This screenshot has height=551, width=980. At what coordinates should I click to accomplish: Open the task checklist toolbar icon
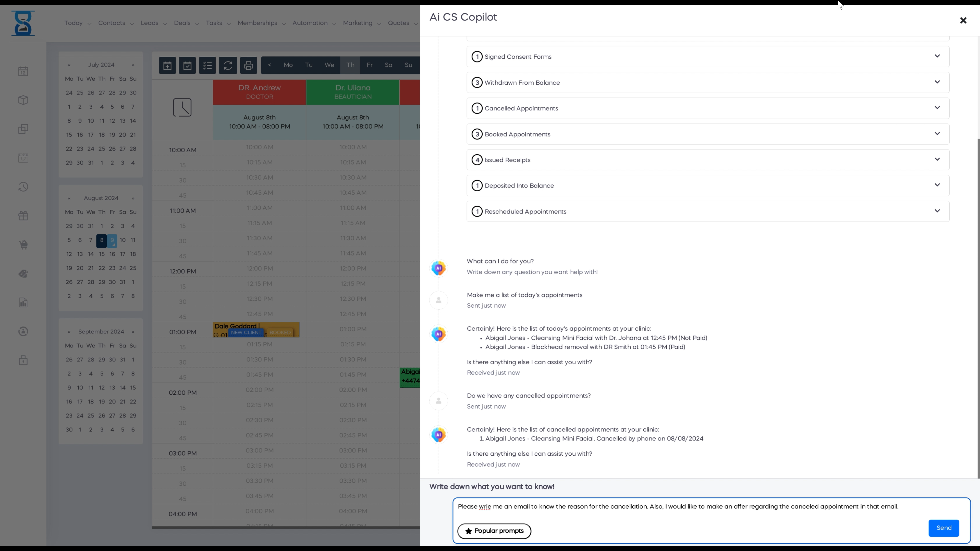pyautogui.click(x=207, y=65)
